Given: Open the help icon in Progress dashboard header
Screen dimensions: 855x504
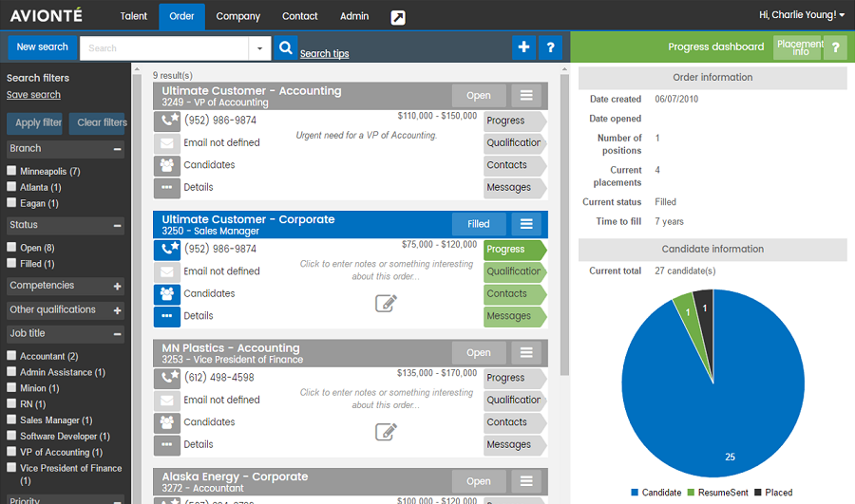Looking at the screenshot, I should (835, 48).
